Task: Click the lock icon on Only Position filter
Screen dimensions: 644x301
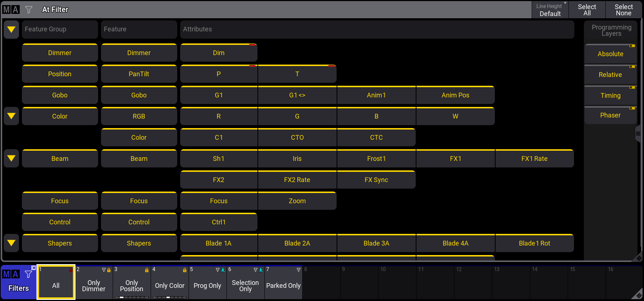Action: [147, 270]
